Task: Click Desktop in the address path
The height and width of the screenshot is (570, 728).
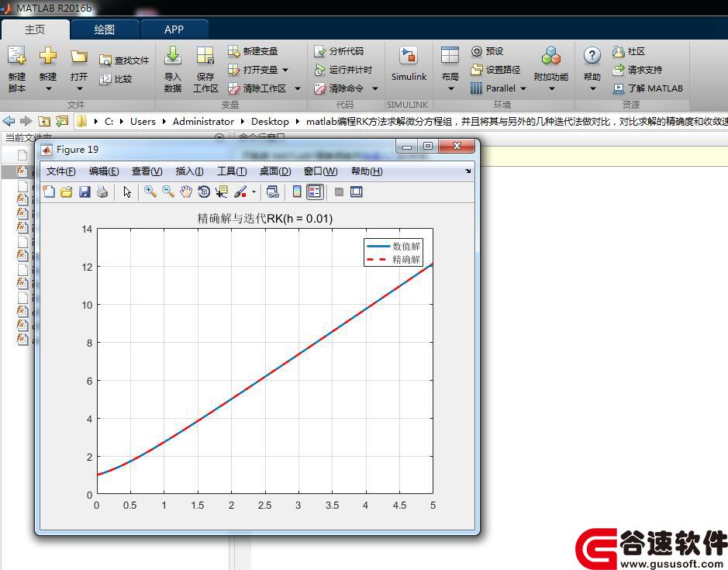Action: point(270,122)
